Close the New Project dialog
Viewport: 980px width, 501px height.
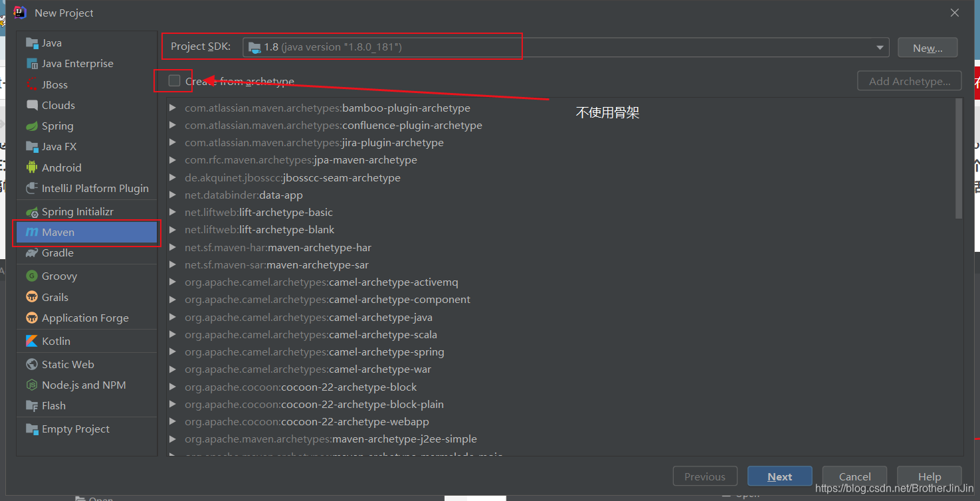(x=955, y=13)
